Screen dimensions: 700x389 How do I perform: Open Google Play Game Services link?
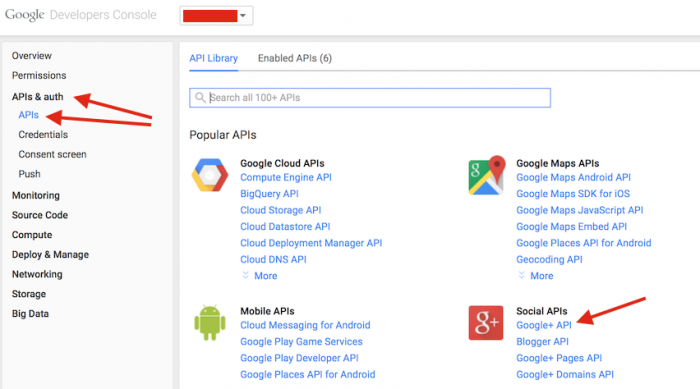pyautogui.click(x=301, y=342)
